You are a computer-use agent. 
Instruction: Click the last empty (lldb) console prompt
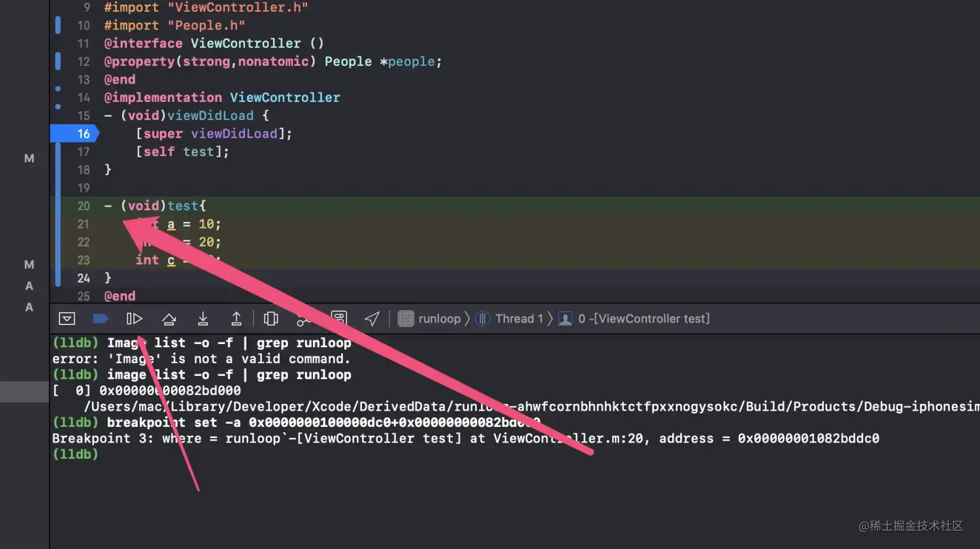75,454
